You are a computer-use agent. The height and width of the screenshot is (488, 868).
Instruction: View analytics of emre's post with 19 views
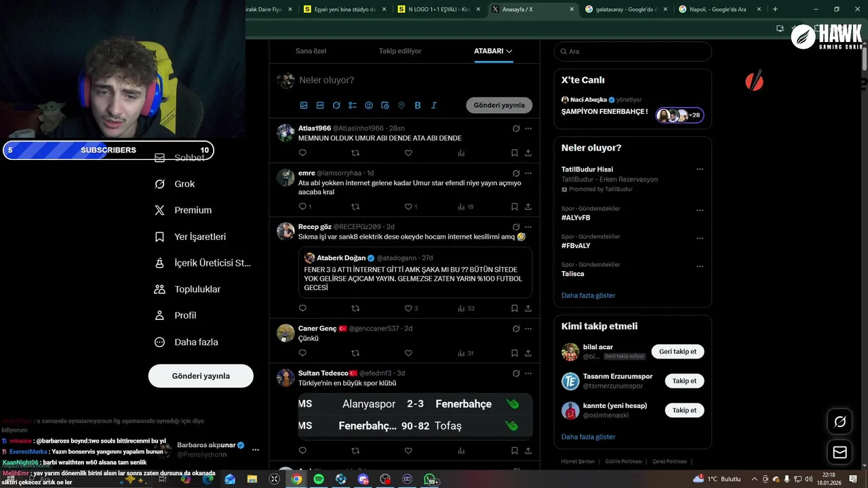point(465,207)
